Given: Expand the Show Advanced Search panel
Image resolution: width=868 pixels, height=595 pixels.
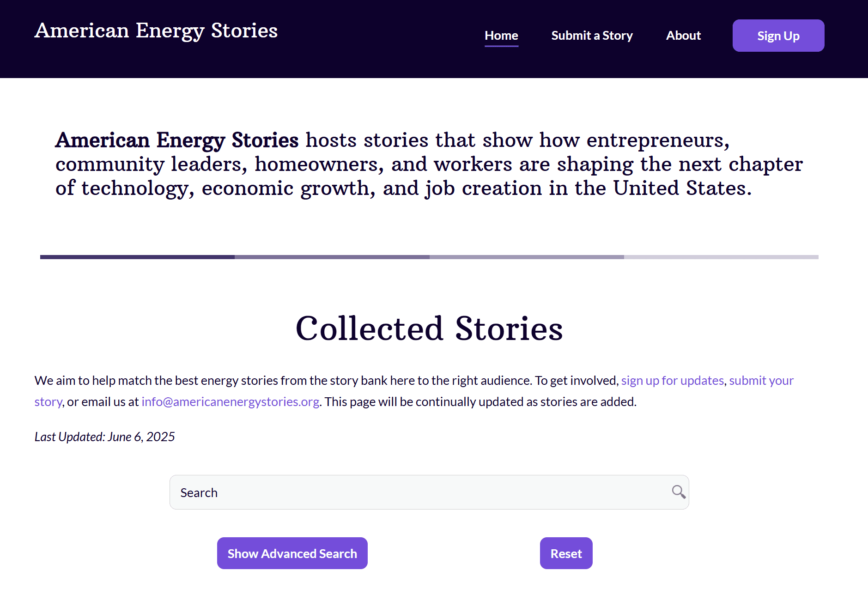Looking at the screenshot, I should [x=292, y=553].
